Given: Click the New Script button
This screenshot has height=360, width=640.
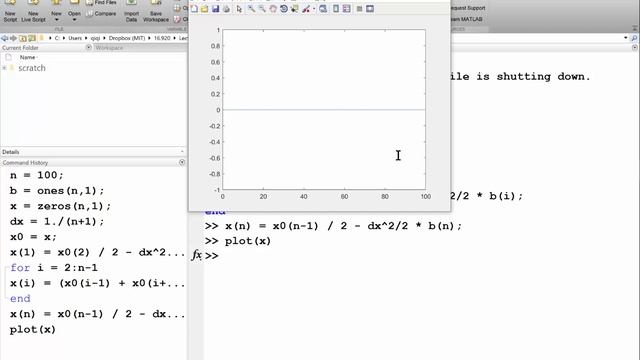Looking at the screenshot, I should coord(10,12).
